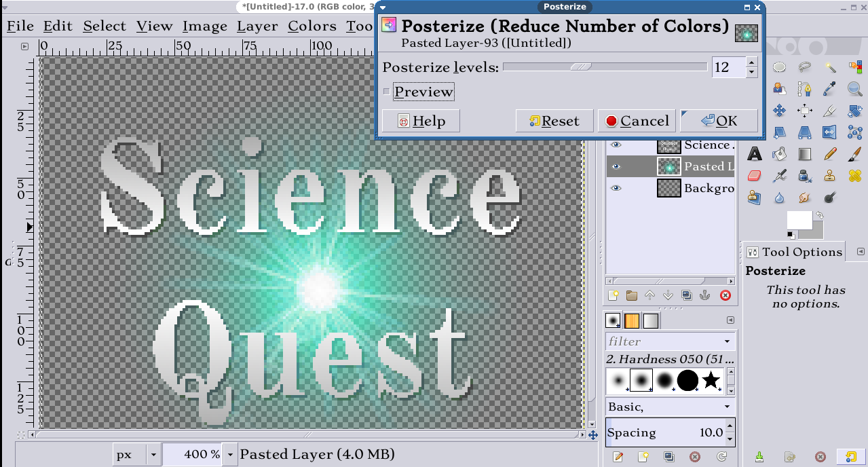Toggle visibility of the Pasted Layer
The width and height of the screenshot is (868, 467).
coord(616,166)
